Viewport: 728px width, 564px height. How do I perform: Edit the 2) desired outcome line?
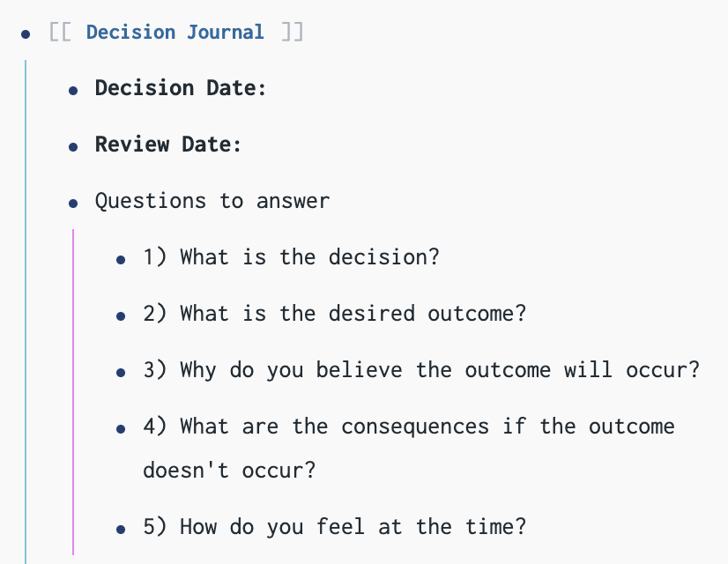(x=335, y=314)
